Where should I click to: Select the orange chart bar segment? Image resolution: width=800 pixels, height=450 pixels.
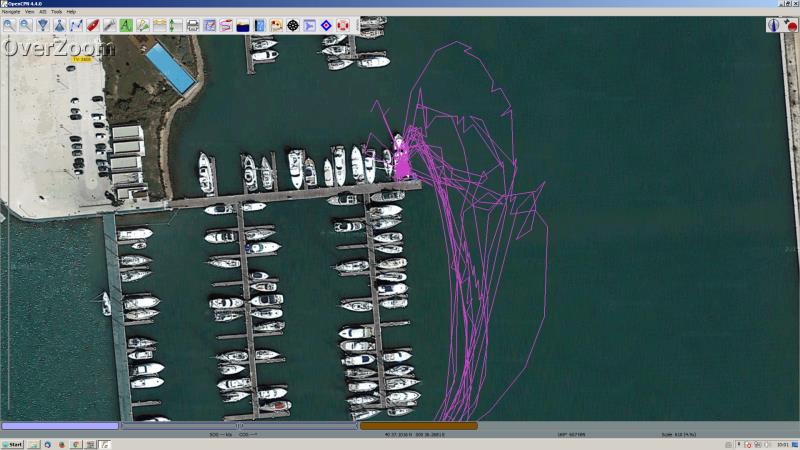tap(418, 426)
